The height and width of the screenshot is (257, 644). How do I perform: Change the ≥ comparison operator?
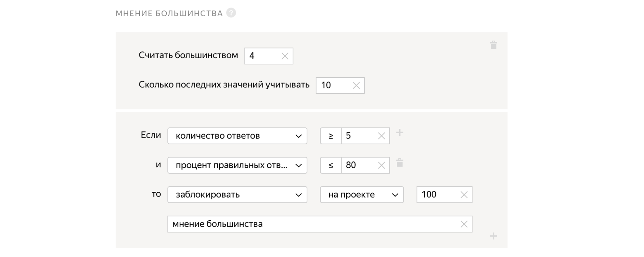click(x=331, y=136)
